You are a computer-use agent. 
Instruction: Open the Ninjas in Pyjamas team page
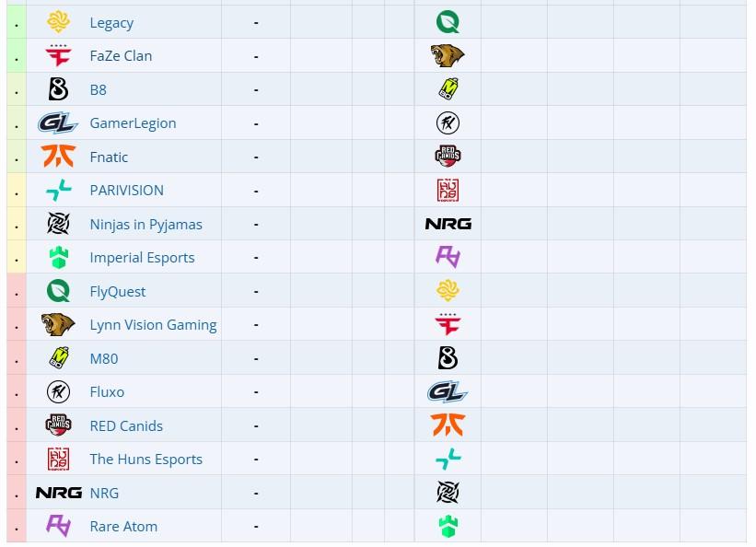145,224
